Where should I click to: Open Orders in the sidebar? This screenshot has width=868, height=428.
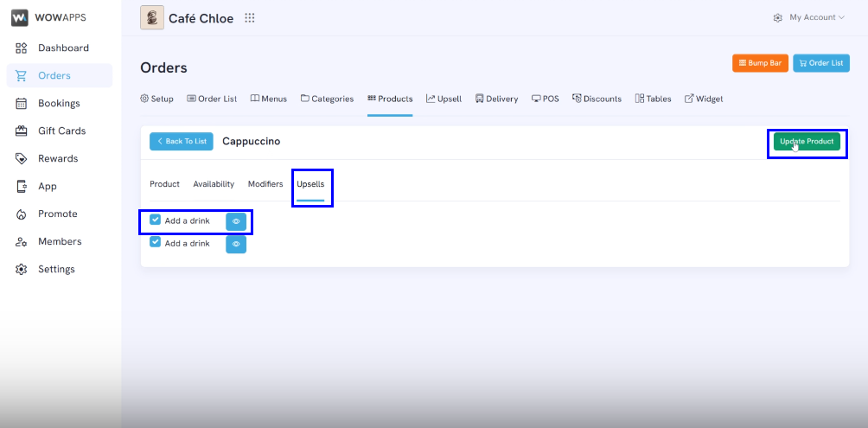(60, 76)
